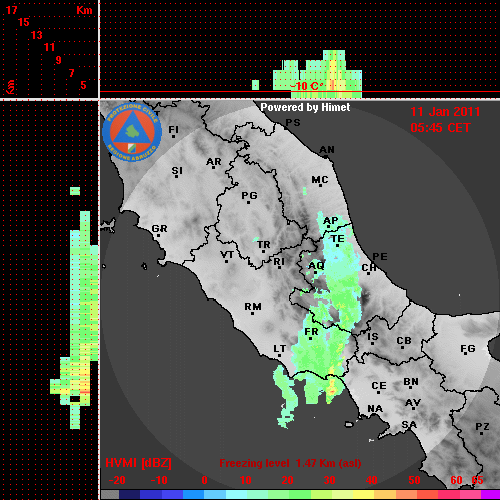This screenshot has width=500, height=500.
Task: Click the CE city label on the map
Action: tap(379, 386)
